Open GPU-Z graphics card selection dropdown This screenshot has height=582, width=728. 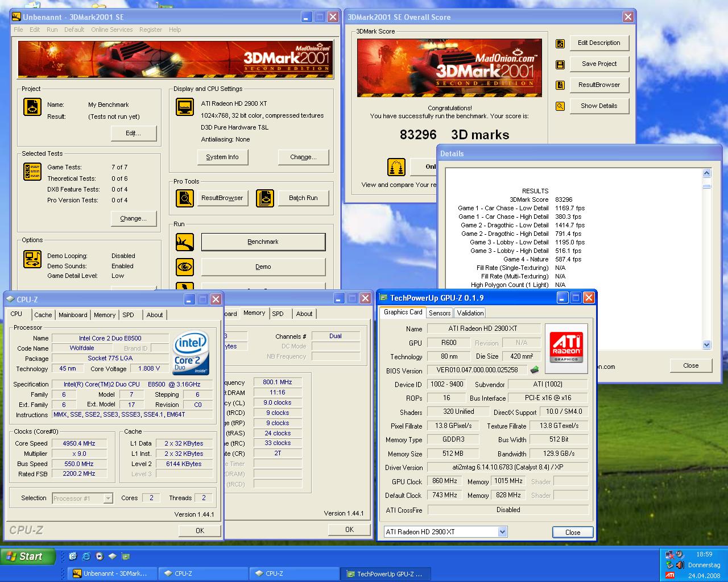(502, 532)
